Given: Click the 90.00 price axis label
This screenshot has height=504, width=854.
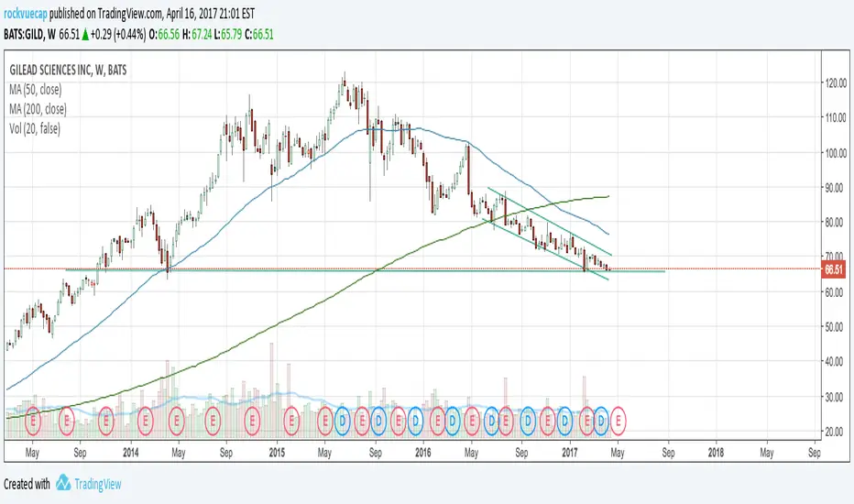Looking at the screenshot, I should click(836, 188).
